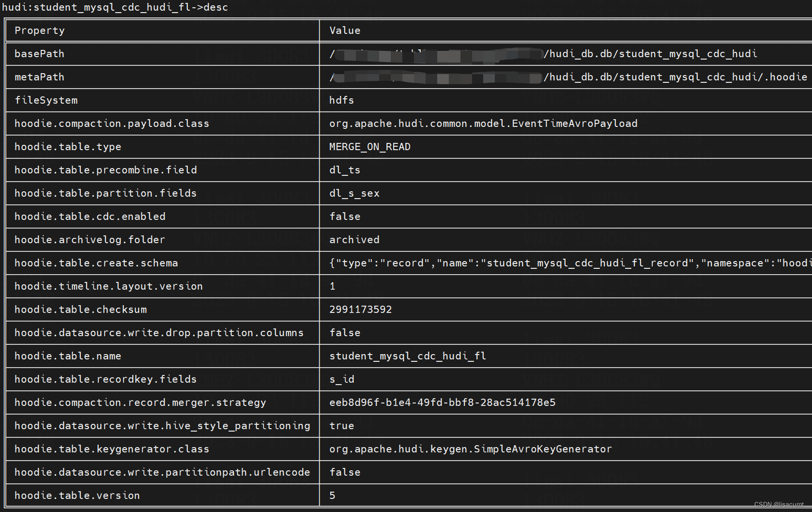
Task: Click hoodie.table.keygenerator.class property
Action: pyautogui.click(x=112, y=449)
